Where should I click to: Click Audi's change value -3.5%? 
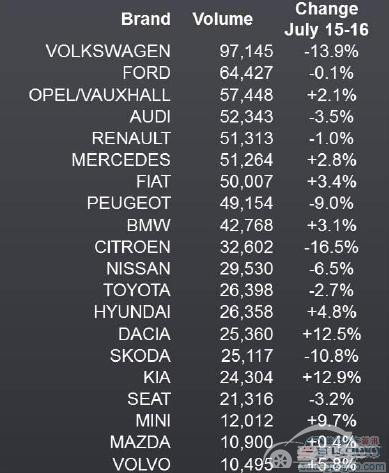[x=331, y=117]
